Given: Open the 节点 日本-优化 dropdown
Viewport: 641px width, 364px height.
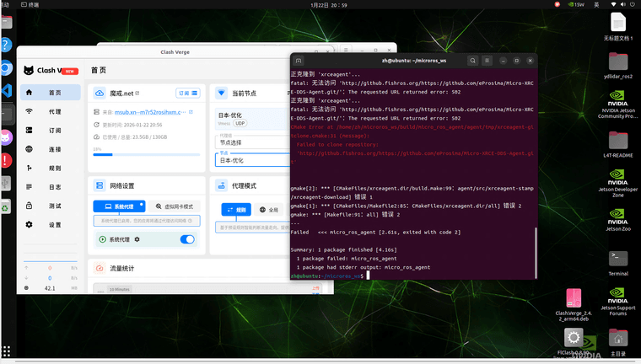Looking at the screenshot, I should point(253,160).
